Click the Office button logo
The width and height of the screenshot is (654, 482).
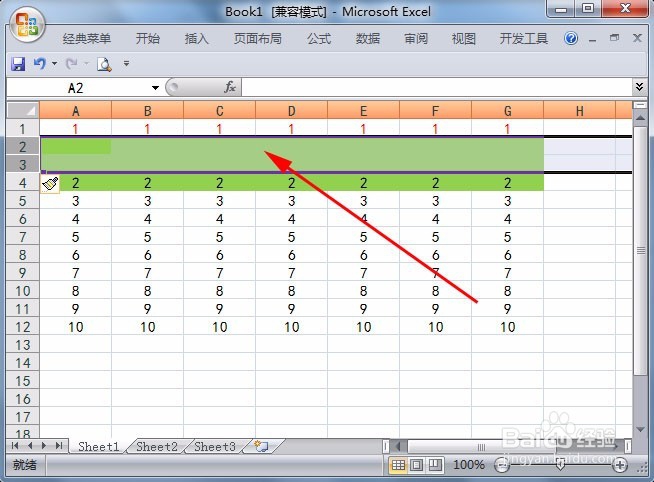[27, 26]
